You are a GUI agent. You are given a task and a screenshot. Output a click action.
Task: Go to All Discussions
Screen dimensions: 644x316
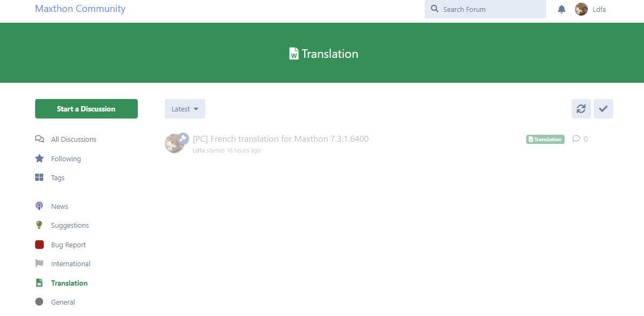click(73, 139)
